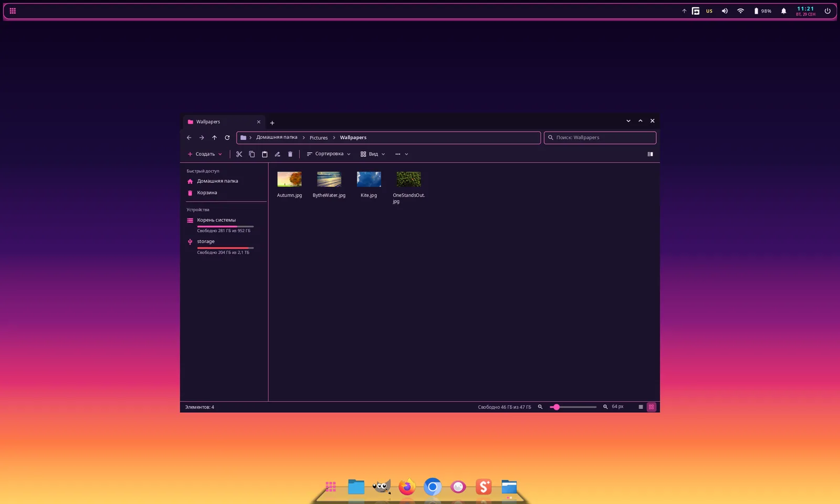This screenshot has height=504, width=840.
Task: Click the Delete trash icon
Action: [x=290, y=154]
